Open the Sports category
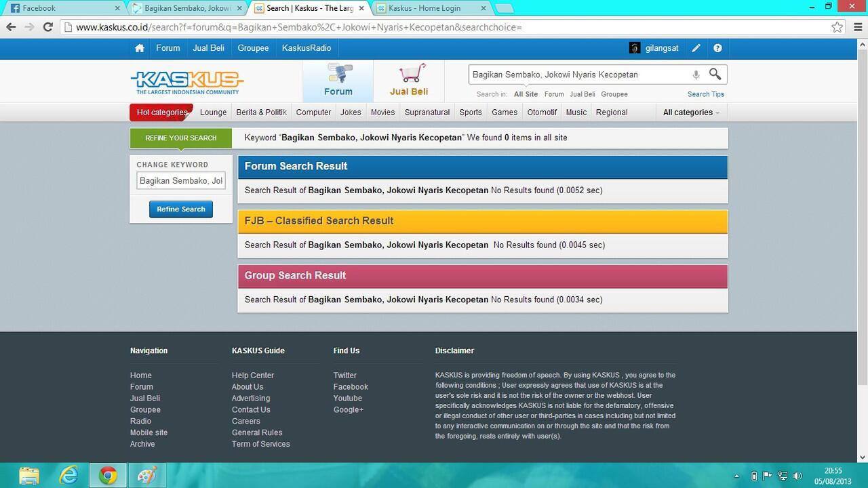The height and width of the screenshot is (488, 868). pos(471,113)
